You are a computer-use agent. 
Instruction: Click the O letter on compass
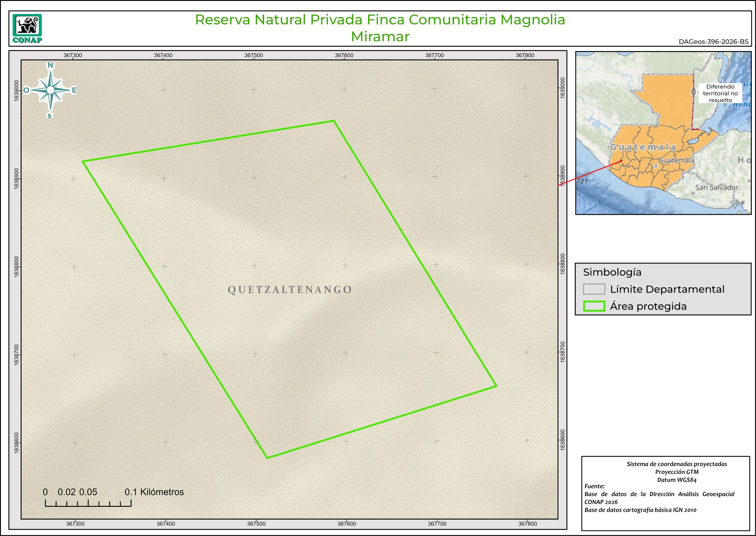click(x=26, y=90)
